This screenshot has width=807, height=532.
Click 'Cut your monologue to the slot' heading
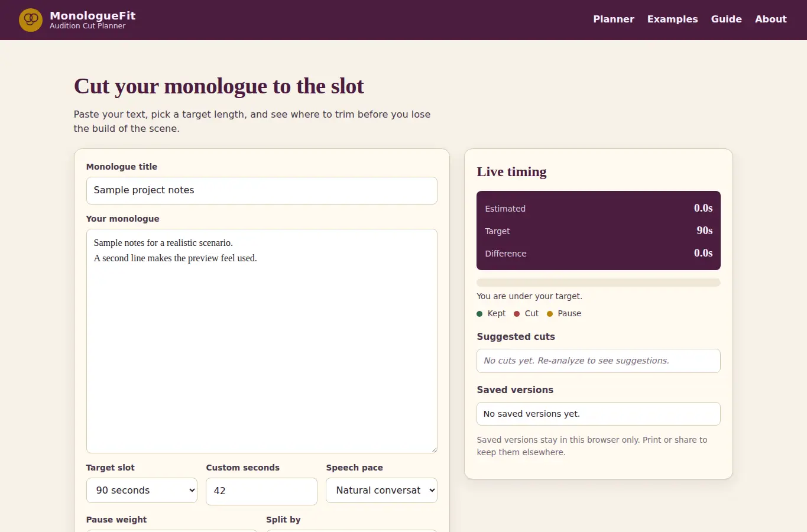click(x=219, y=86)
